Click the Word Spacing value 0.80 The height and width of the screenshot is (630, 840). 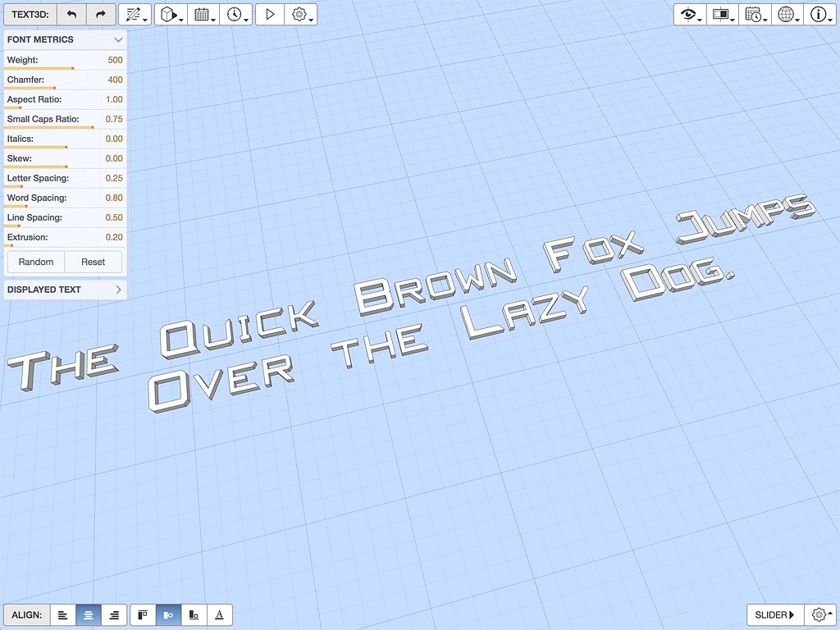click(114, 198)
